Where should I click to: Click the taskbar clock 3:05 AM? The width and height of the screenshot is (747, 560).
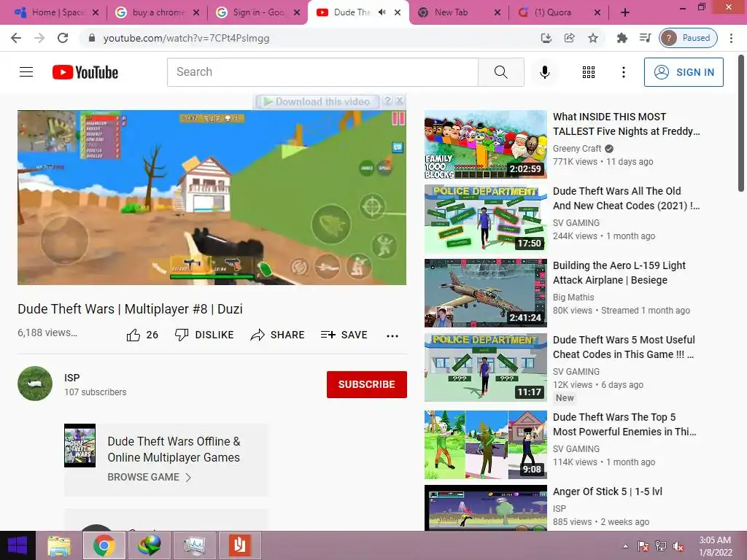[x=715, y=545]
